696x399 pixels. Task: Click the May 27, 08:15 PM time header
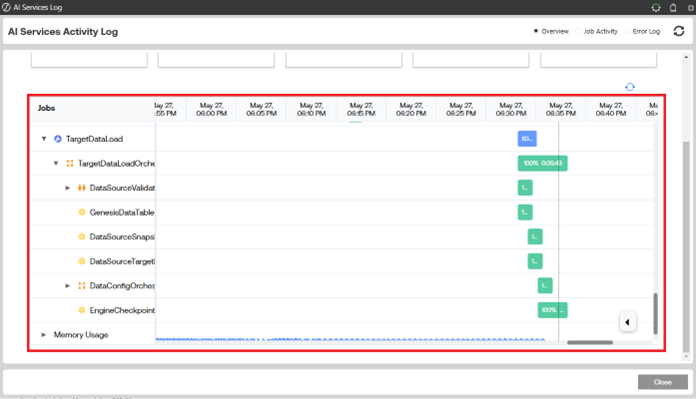pos(361,109)
